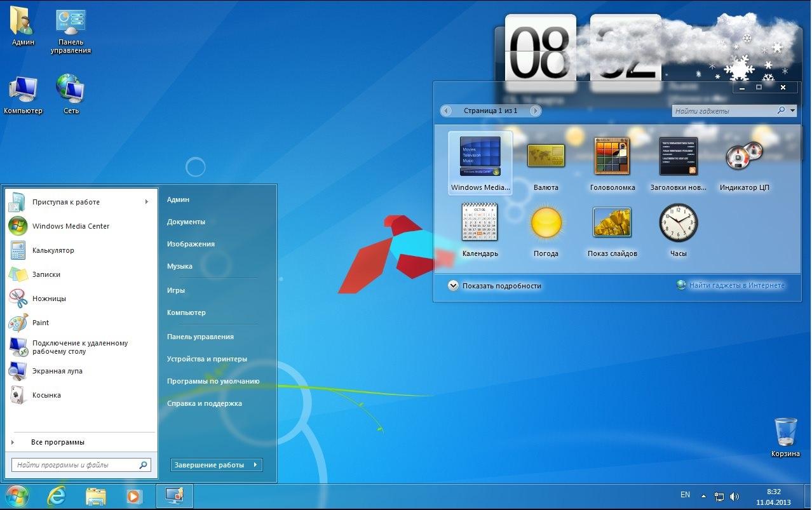The image size is (812, 510).
Task: Click the Clock gadget icon
Action: click(x=678, y=222)
